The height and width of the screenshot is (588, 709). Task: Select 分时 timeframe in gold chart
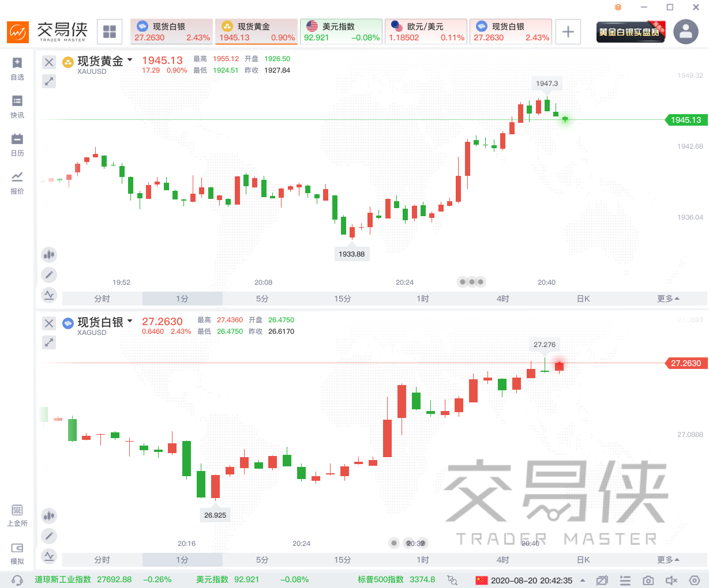(102, 299)
